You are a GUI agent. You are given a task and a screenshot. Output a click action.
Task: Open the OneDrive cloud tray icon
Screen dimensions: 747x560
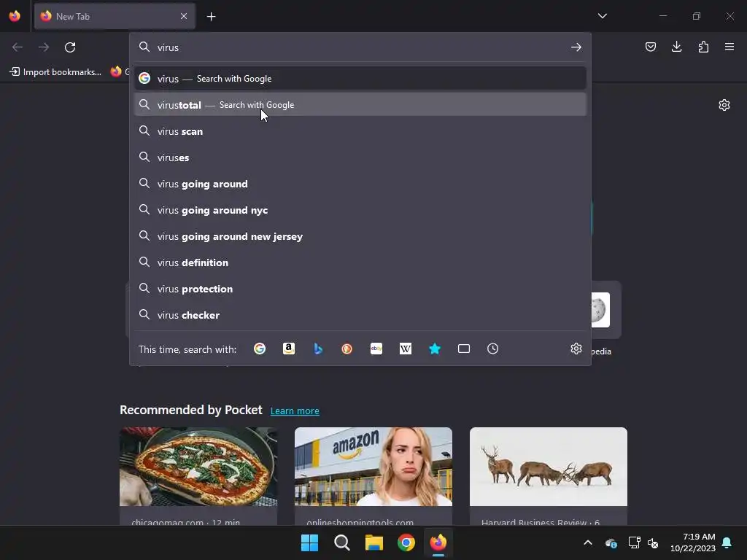(x=611, y=542)
